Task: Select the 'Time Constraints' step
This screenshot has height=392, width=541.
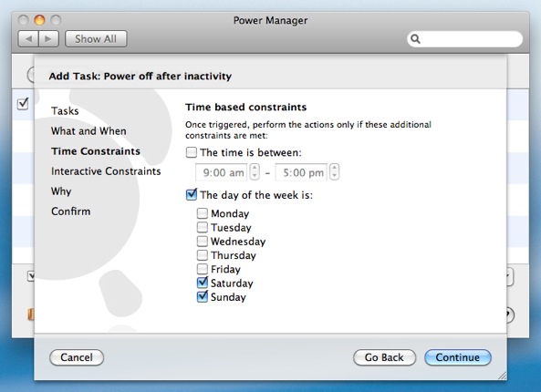Action: pos(96,151)
